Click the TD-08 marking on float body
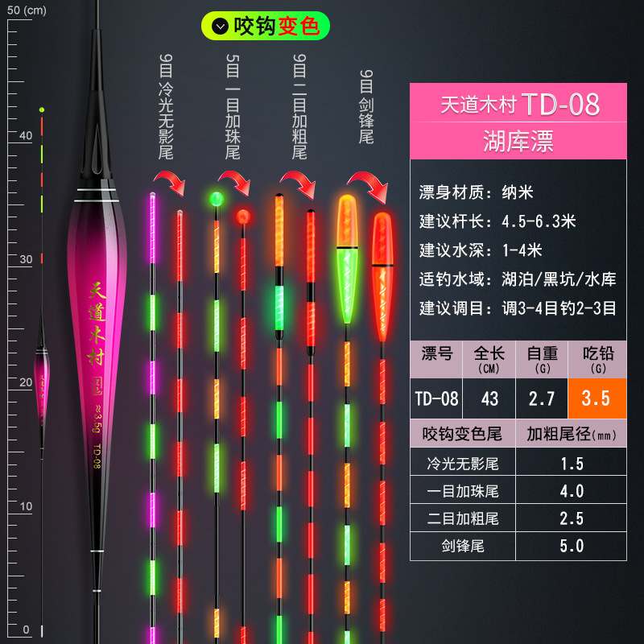This screenshot has width=644, height=644. click(97, 456)
